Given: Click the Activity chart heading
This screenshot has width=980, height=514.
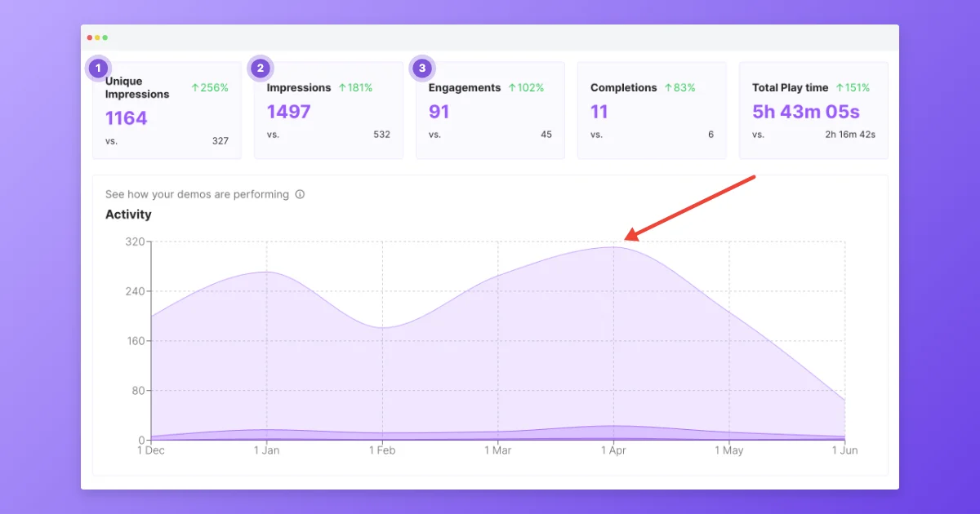Looking at the screenshot, I should 128,215.
